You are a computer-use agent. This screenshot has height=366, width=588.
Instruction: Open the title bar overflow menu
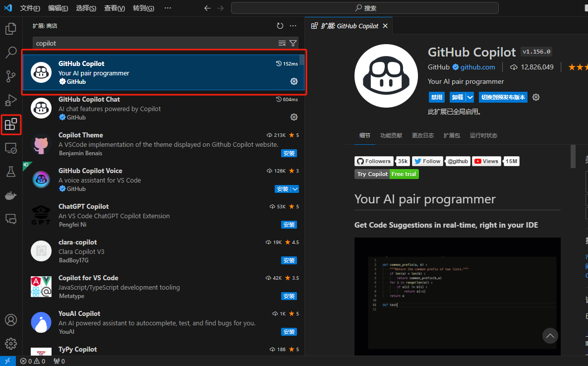coord(168,8)
